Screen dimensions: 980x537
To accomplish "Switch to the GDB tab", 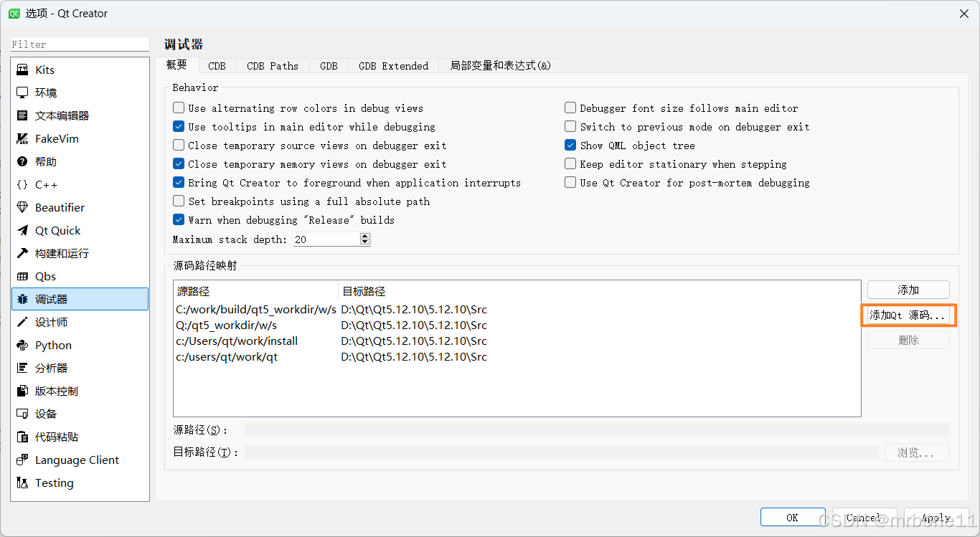I will tap(329, 66).
